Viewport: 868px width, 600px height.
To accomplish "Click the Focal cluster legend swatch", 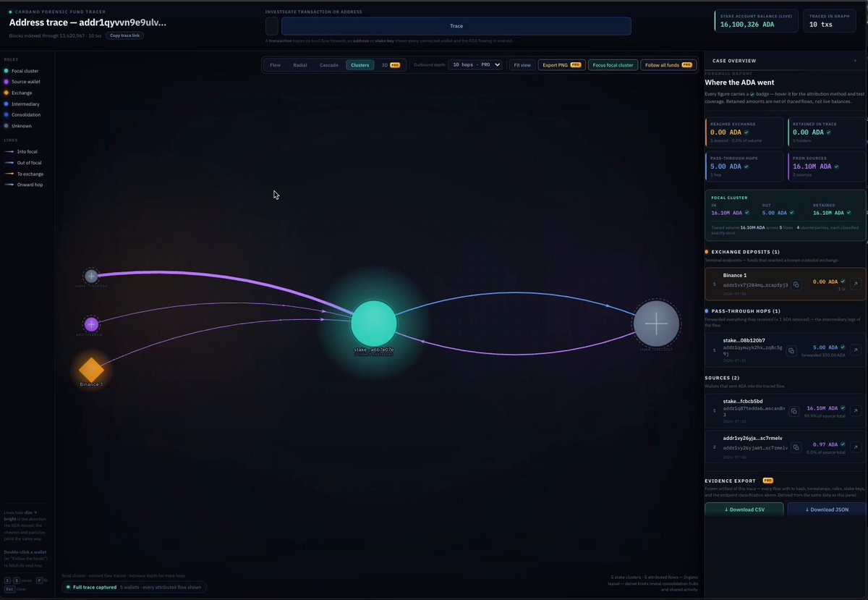I will coord(6,71).
